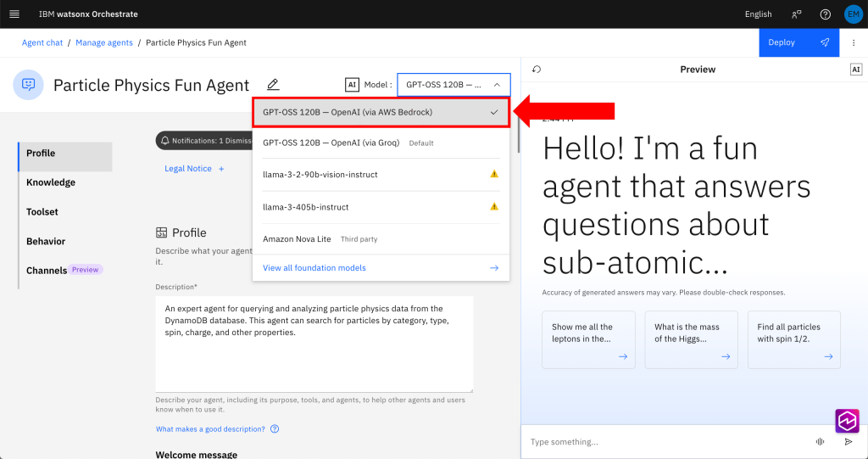Open the Legal Notice link
Image resolution: width=868 pixels, height=459 pixels.
(187, 169)
